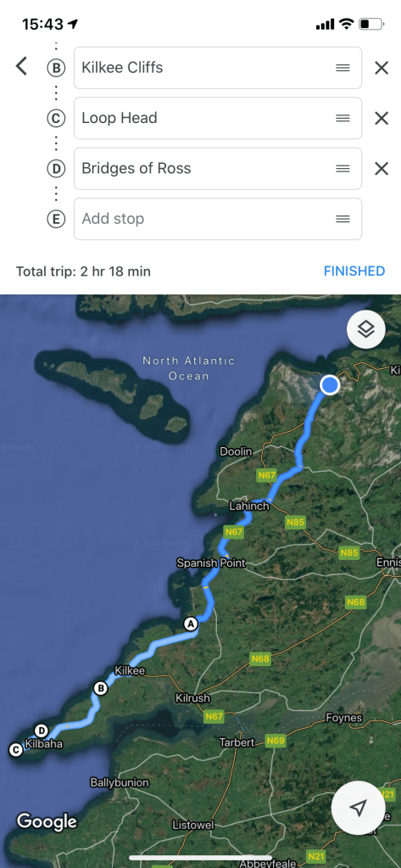Tap the FINISHED button
This screenshot has width=401, height=868.
(354, 272)
